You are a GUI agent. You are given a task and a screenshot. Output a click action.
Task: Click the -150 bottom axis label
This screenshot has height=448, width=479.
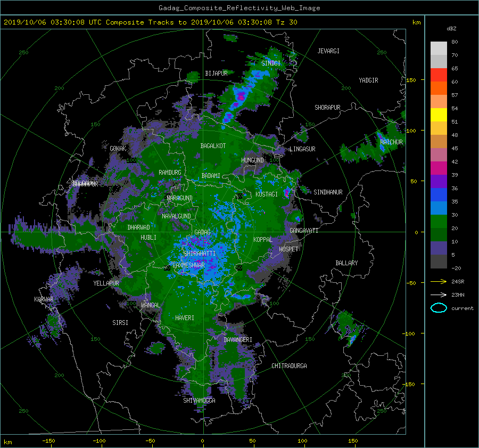click(x=48, y=441)
